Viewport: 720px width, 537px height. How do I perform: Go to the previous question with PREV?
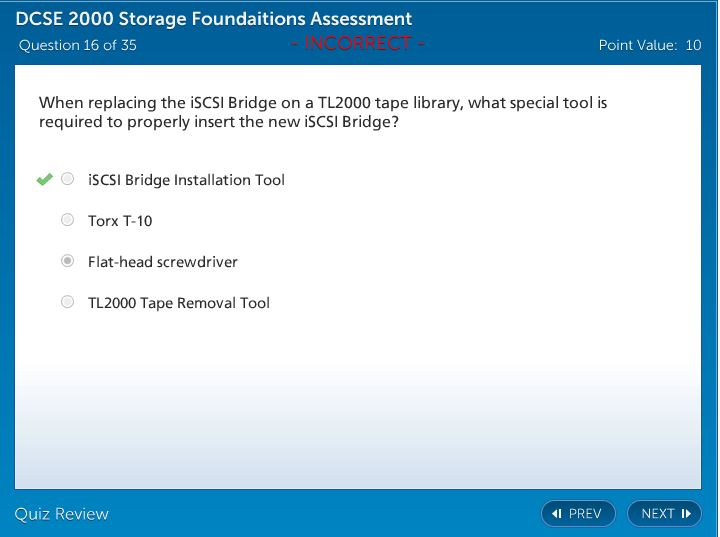[578, 514]
